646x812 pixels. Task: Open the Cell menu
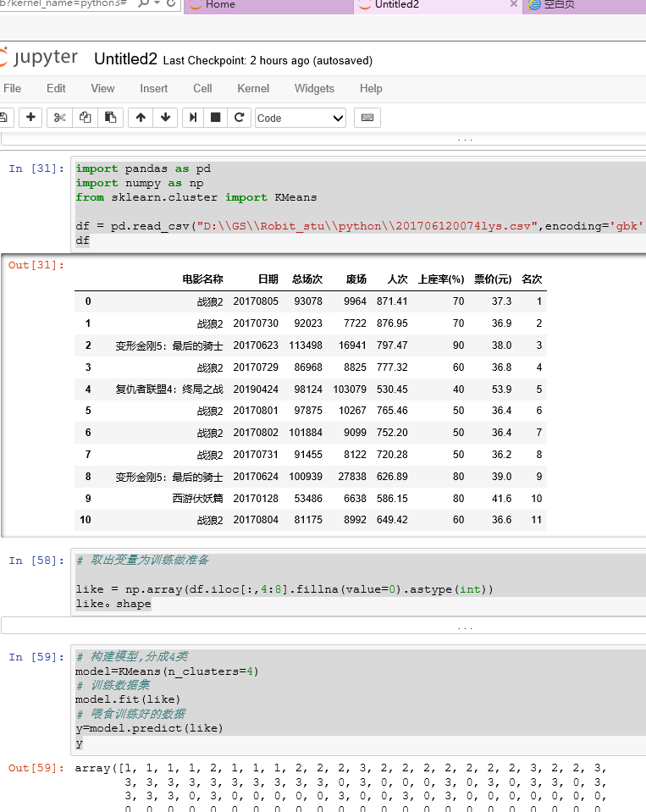pos(202,89)
